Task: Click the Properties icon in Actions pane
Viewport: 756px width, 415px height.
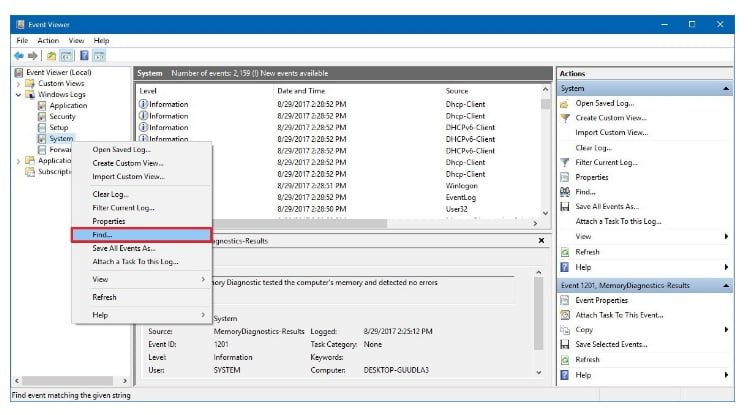Action: 565,177
